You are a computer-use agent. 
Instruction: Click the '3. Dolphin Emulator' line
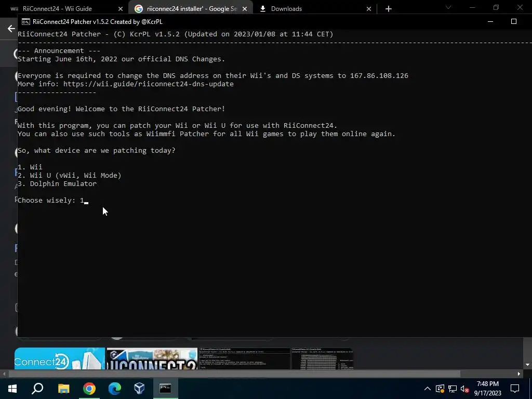pyautogui.click(x=57, y=183)
